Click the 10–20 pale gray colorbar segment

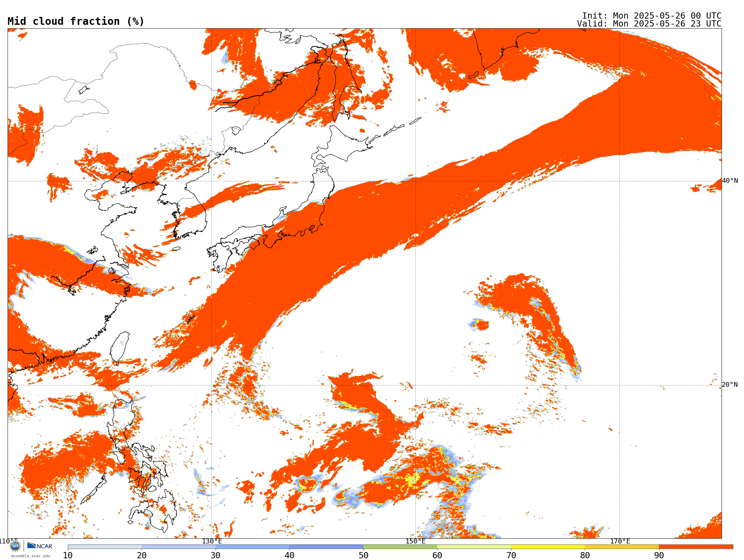105,547
